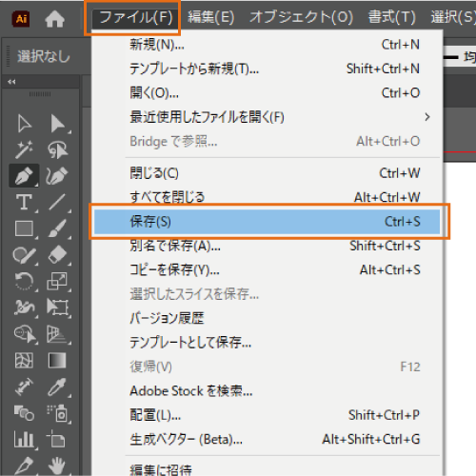The width and height of the screenshot is (476, 476).
Task: Open the 編集(E) menu
Action: pos(210,17)
